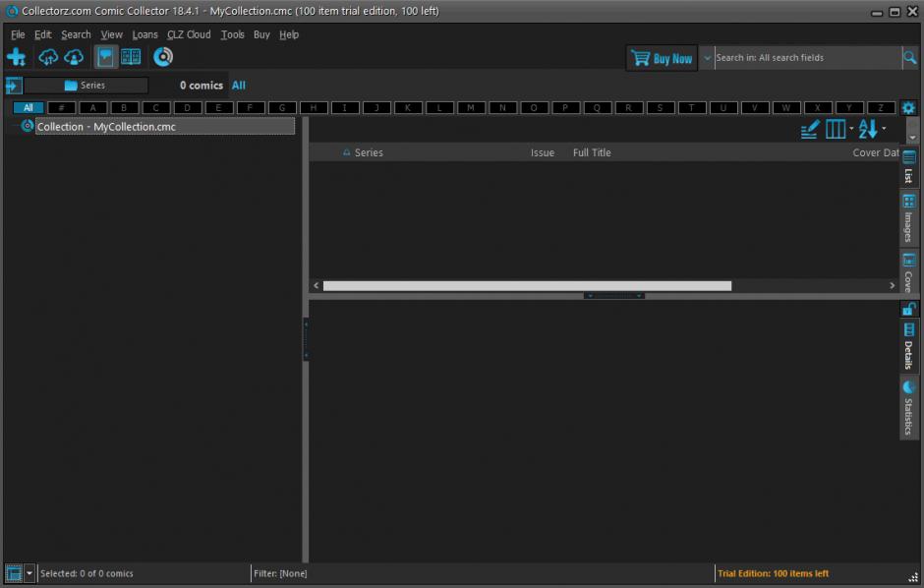
Task: Sync with CLZ Cloud icon
Action: [48, 57]
